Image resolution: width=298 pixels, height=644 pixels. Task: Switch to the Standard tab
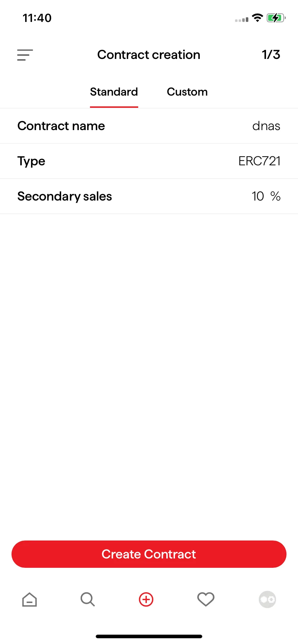[x=114, y=92]
